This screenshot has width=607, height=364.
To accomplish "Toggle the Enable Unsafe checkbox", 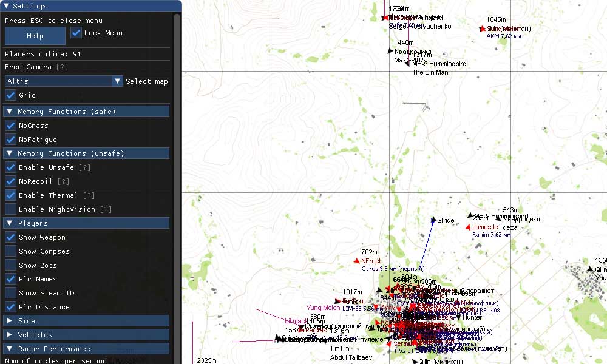I will coord(10,167).
